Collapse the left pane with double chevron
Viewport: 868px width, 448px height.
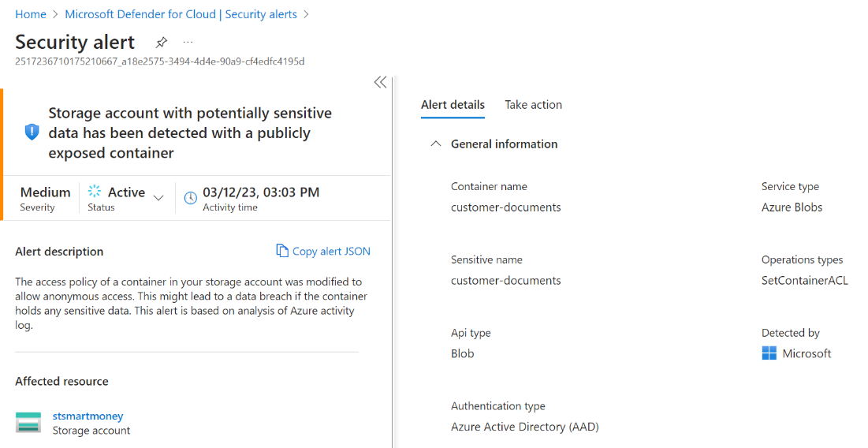coord(380,83)
